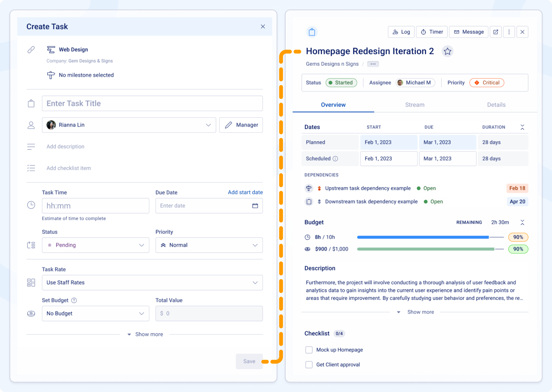This screenshot has height=392, width=552.
Task: Click the link icon beside Web Design
Action: pos(31,49)
